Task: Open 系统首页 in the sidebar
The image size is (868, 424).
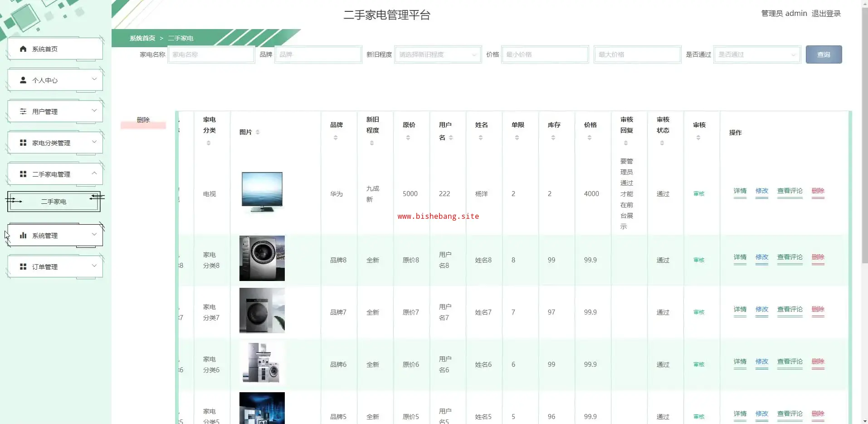Action: (x=55, y=49)
